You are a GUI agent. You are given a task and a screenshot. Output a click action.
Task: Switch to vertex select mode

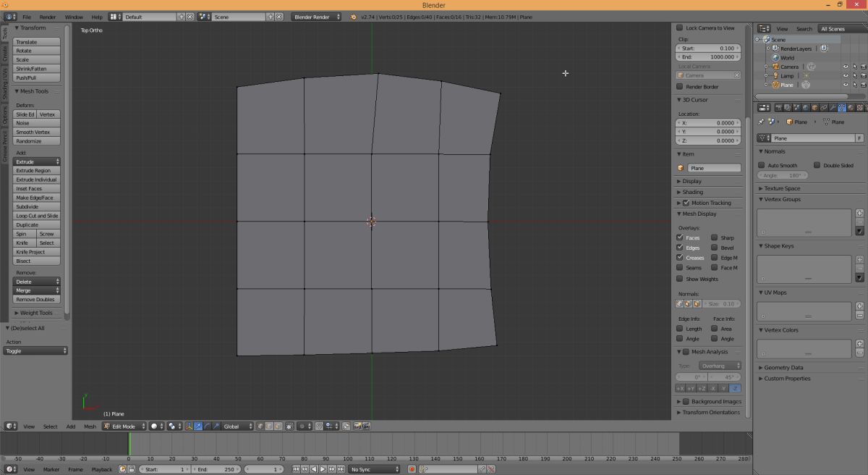[x=260, y=426]
